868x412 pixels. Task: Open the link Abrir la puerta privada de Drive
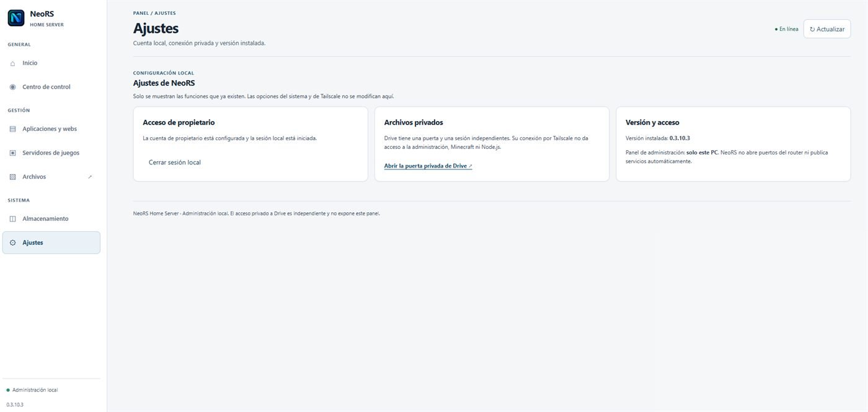[428, 166]
